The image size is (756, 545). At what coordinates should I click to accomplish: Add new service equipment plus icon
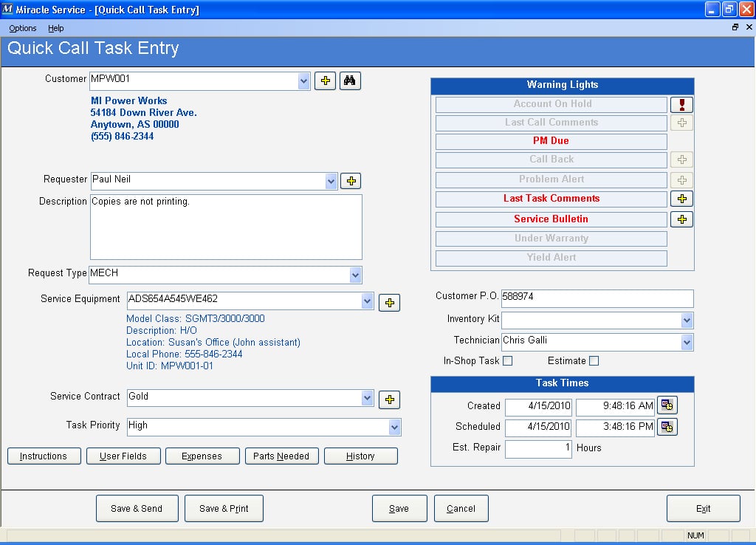(x=390, y=302)
